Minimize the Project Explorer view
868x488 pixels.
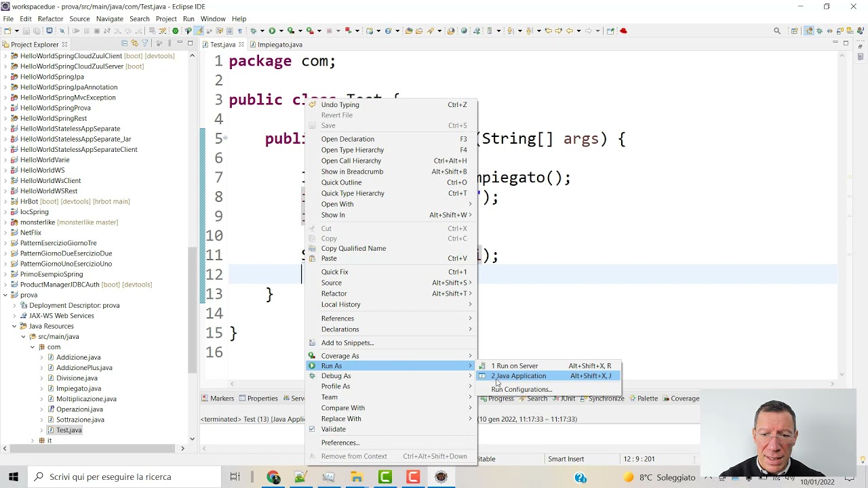point(180,43)
